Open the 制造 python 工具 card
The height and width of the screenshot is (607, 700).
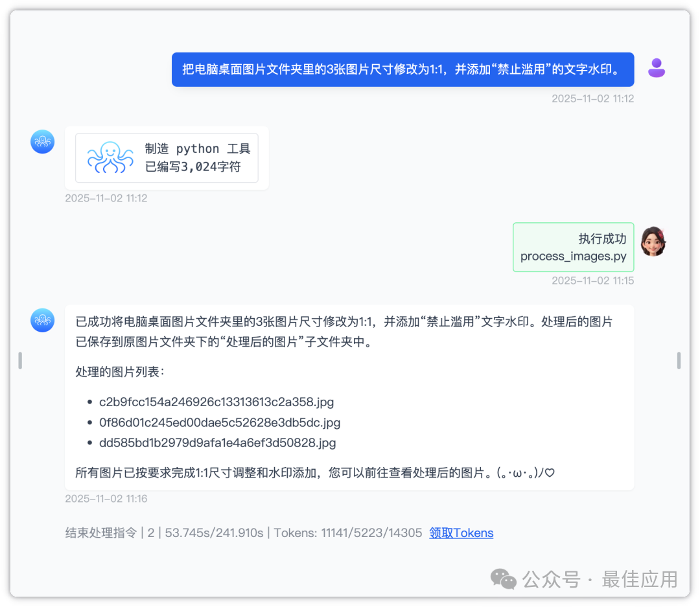(167, 157)
